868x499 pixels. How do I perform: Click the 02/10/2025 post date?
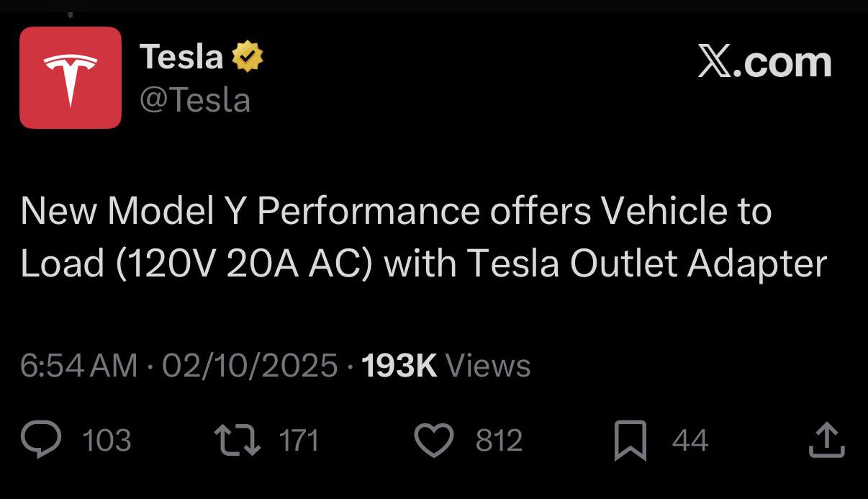pos(249,366)
